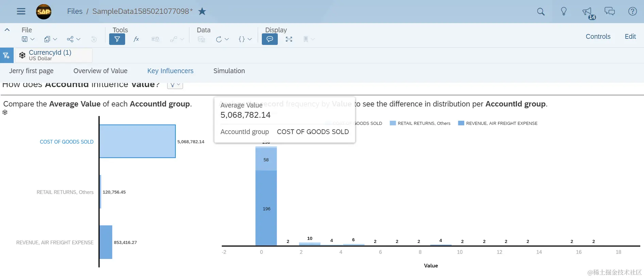Click the cube icon in CurrencyId filter
644x278 pixels.
tap(22, 55)
